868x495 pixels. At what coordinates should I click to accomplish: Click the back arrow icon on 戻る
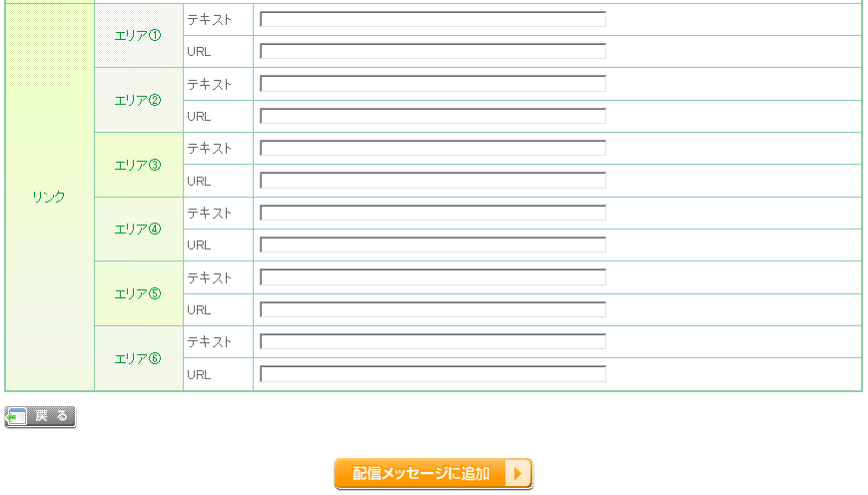click(x=16, y=416)
